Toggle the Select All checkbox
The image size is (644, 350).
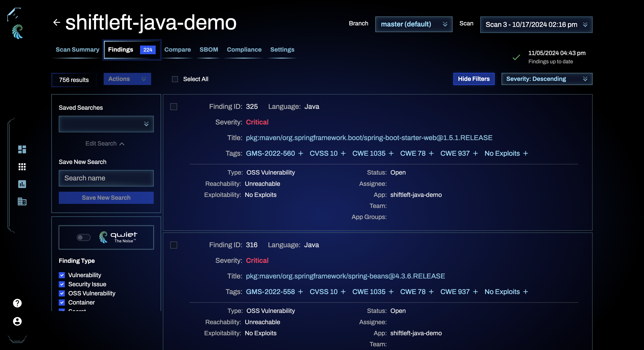[175, 79]
